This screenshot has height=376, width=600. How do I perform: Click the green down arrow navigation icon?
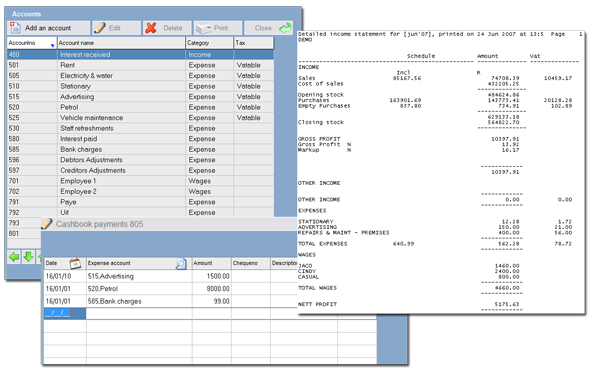coord(28,257)
